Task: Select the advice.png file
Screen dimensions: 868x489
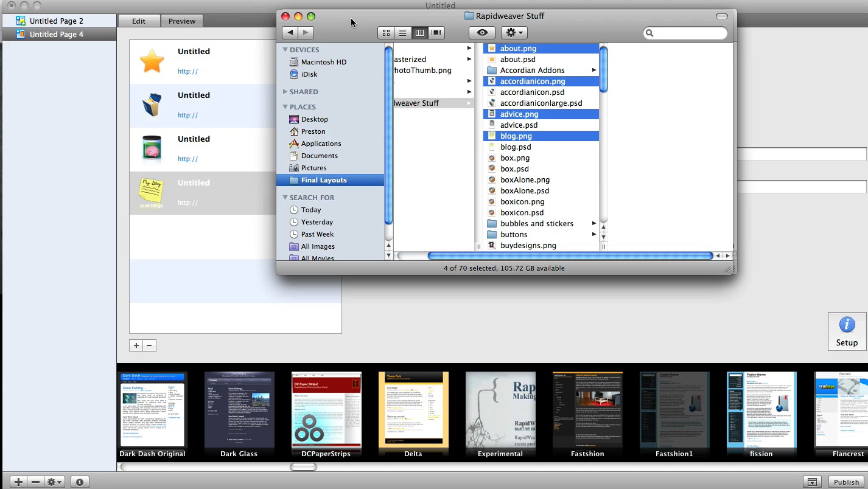Action: click(x=541, y=114)
